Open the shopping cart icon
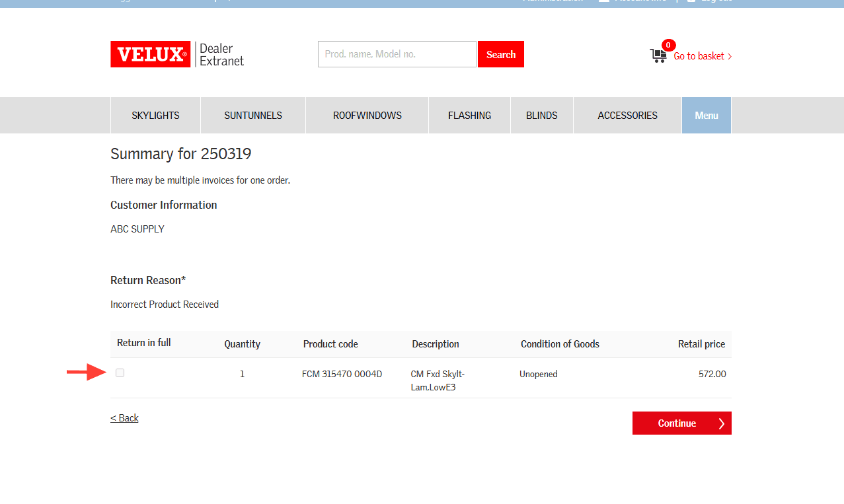The width and height of the screenshot is (844, 504). point(658,56)
